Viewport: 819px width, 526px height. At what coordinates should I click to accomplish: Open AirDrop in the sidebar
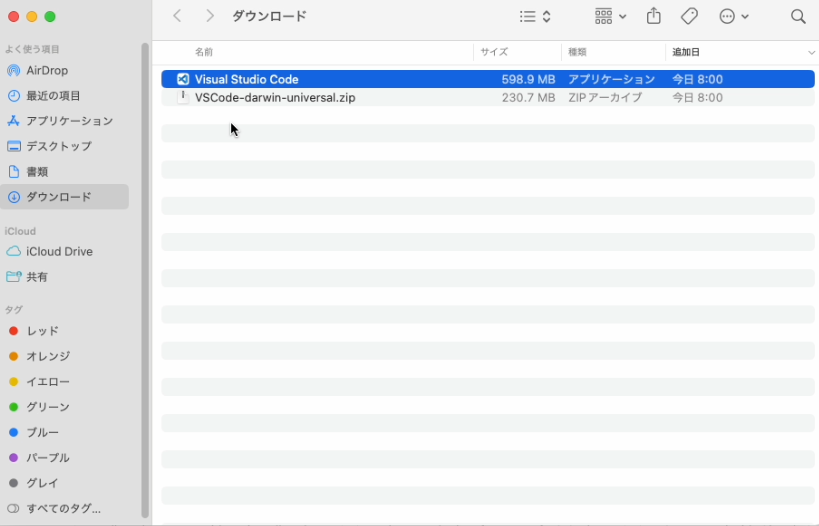pos(47,71)
